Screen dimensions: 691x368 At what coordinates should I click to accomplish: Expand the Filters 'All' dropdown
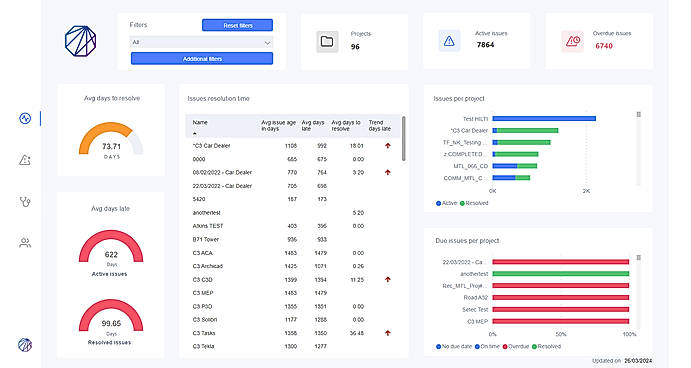tap(201, 42)
